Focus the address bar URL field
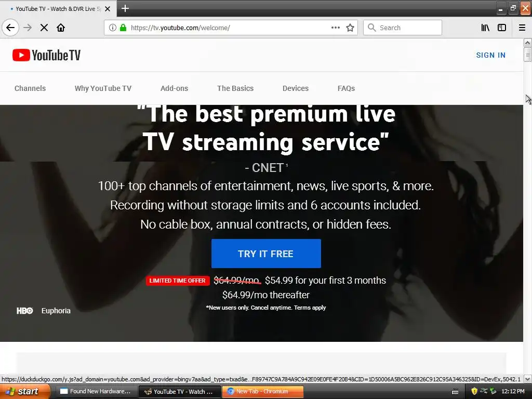Viewport: 532px width, 399px height. (231, 28)
